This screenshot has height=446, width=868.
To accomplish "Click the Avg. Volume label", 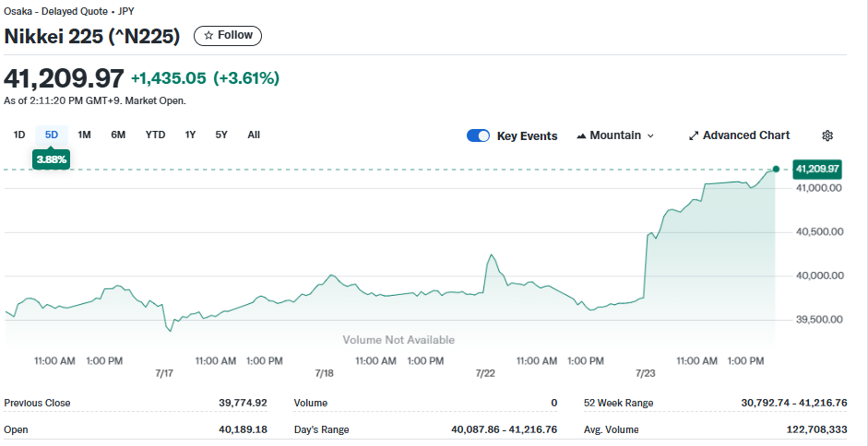I will 612,429.
